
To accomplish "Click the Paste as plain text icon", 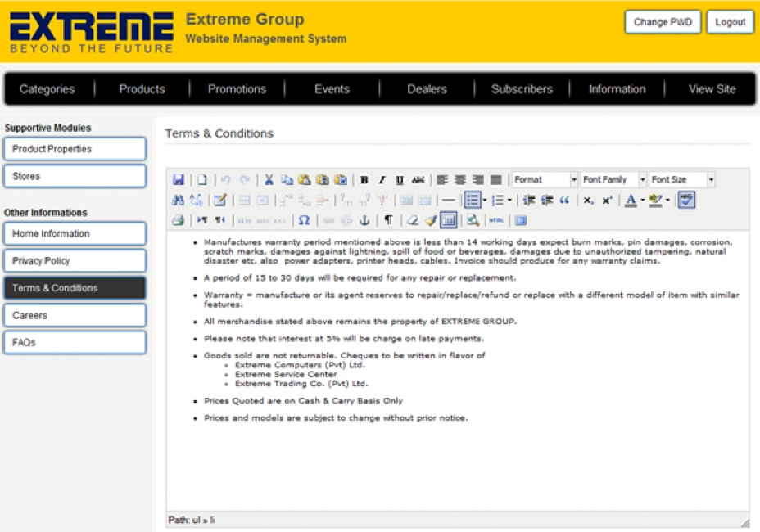I will point(323,180).
